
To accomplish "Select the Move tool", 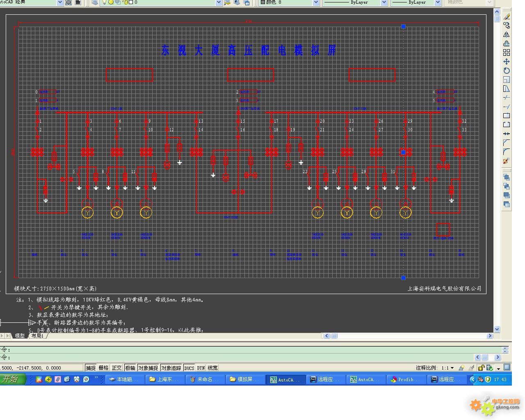I will 507,62.
